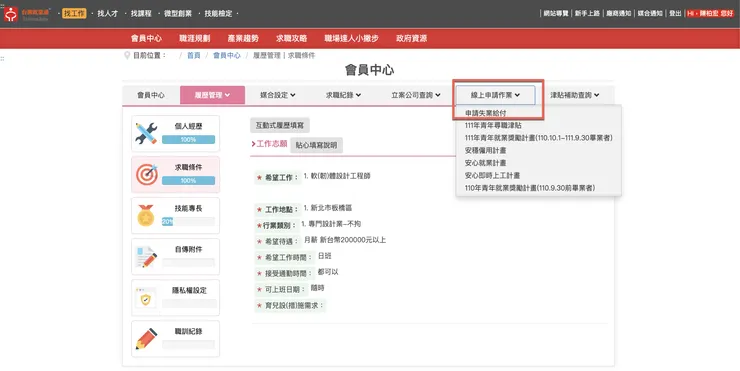Select 110年青年就業獎勵計畫 menu entry
The image size is (740, 371).
pyautogui.click(x=530, y=188)
